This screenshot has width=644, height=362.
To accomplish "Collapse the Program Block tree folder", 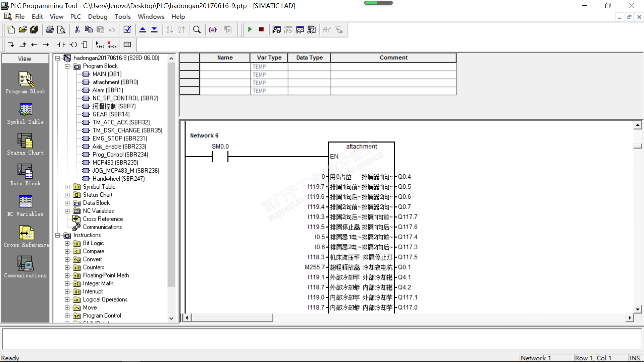I will click(x=67, y=66).
